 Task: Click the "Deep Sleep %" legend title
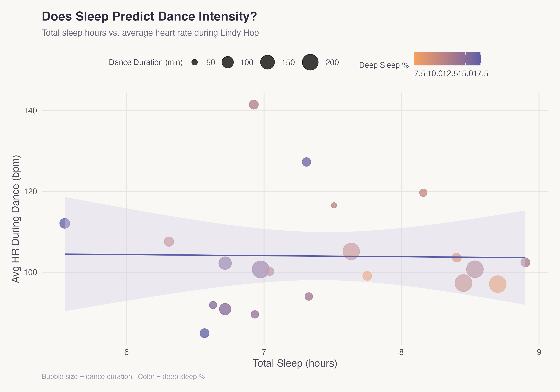click(384, 65)
